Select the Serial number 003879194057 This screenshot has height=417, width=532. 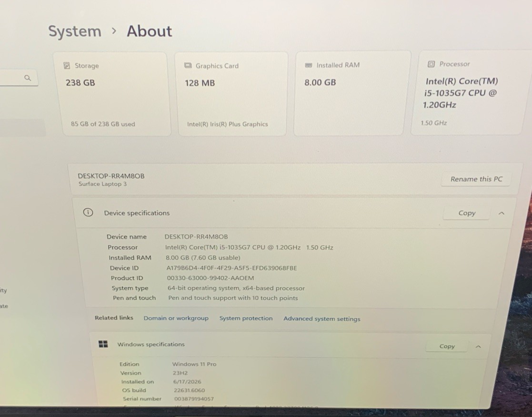click(194, 399)
